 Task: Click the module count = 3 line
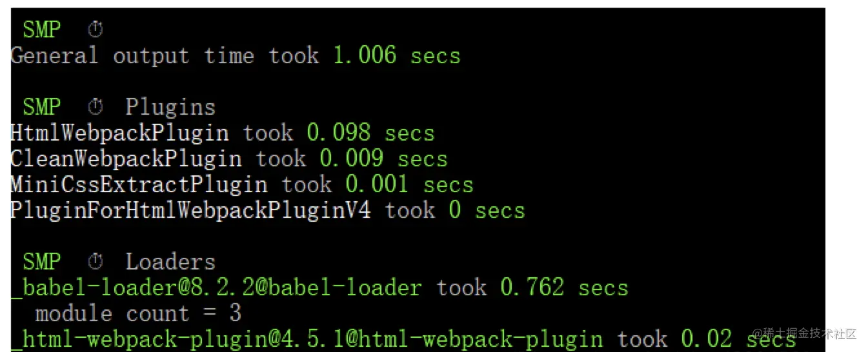(x=139, y=314)
